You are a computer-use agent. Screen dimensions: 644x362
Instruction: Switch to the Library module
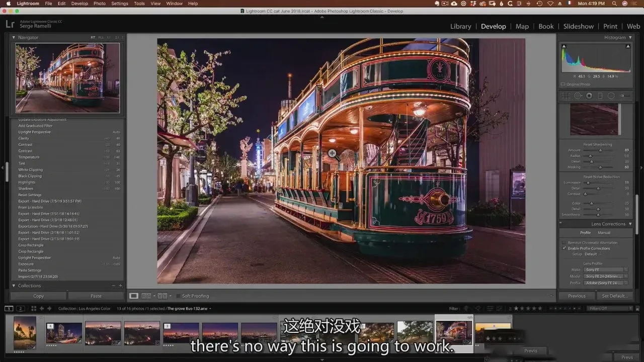tap(461, 26)
